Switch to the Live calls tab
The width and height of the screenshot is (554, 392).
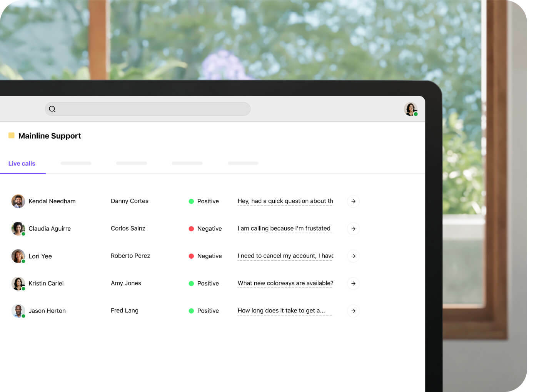22,163
